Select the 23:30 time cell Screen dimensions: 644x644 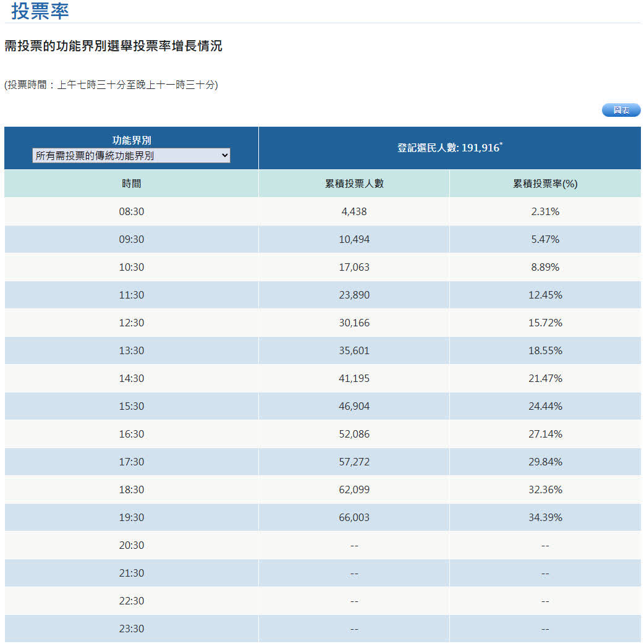tap(131, 629)
